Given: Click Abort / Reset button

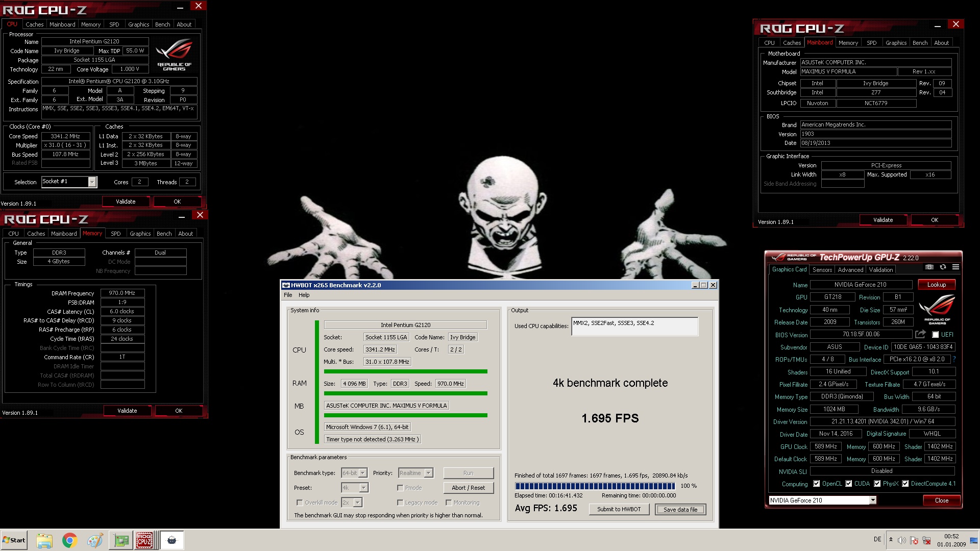Looking at the screenshot, I should (468, 488).
